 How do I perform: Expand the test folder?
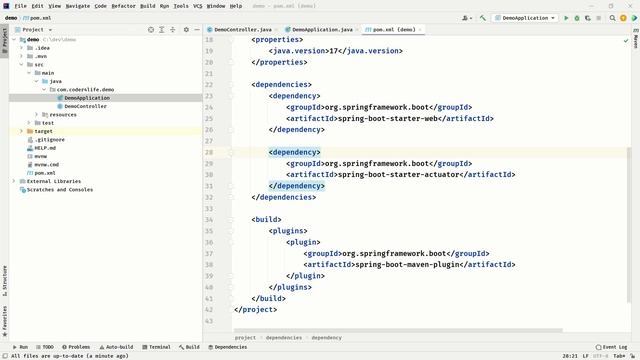[29, 123]
